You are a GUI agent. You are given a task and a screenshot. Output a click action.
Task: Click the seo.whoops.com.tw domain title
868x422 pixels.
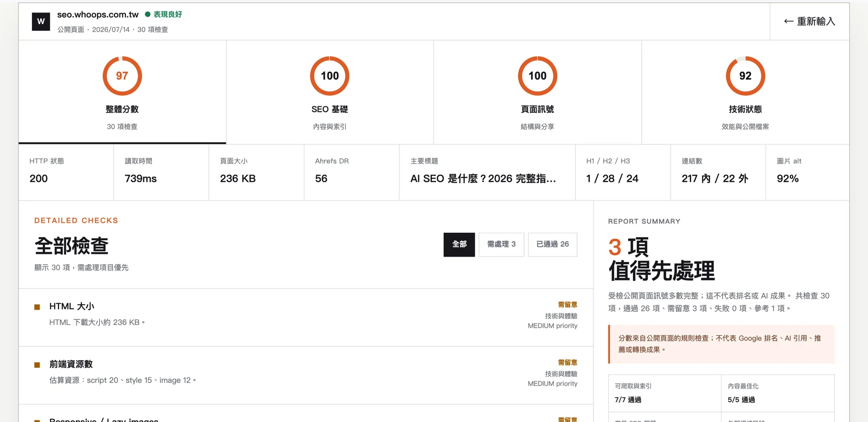click(x=98, y=15)
